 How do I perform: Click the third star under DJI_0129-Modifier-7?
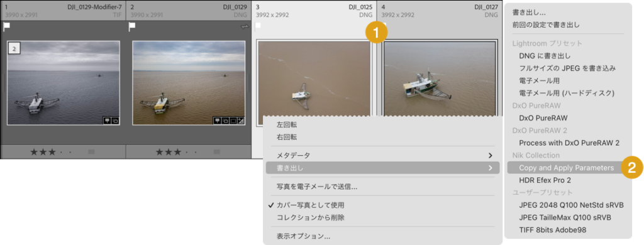52,152
